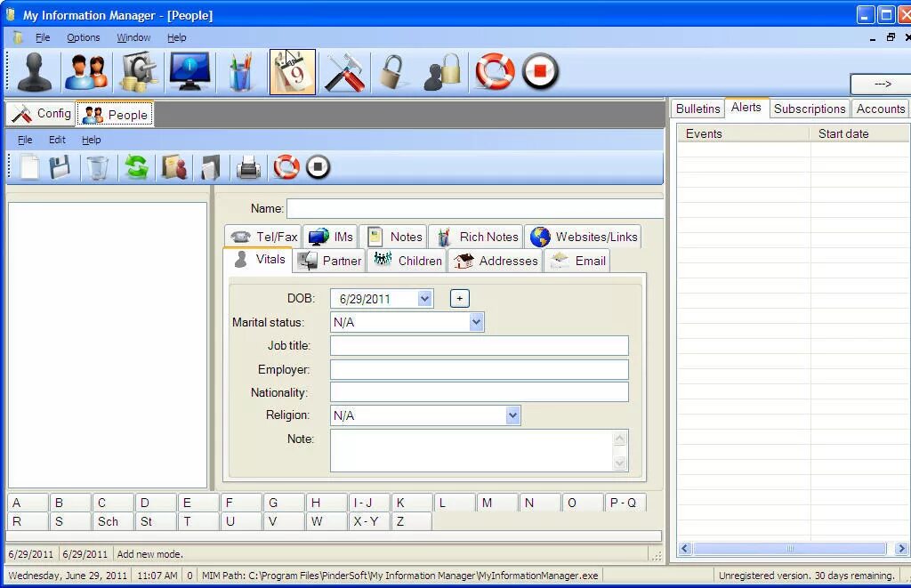Click the Start date column header
The width and height of the screenshot is (911, 588).
pos(860,133)
